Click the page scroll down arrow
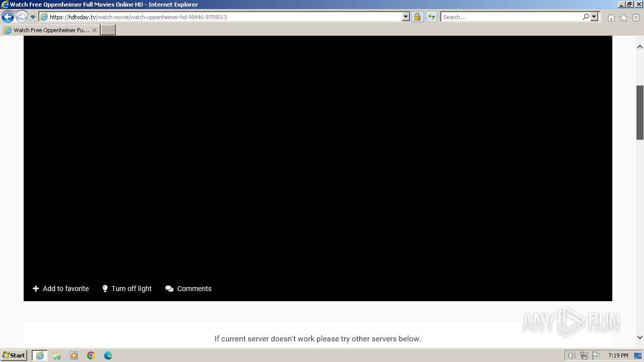Viewport: 644px width, 362px height. click(640, 337)
